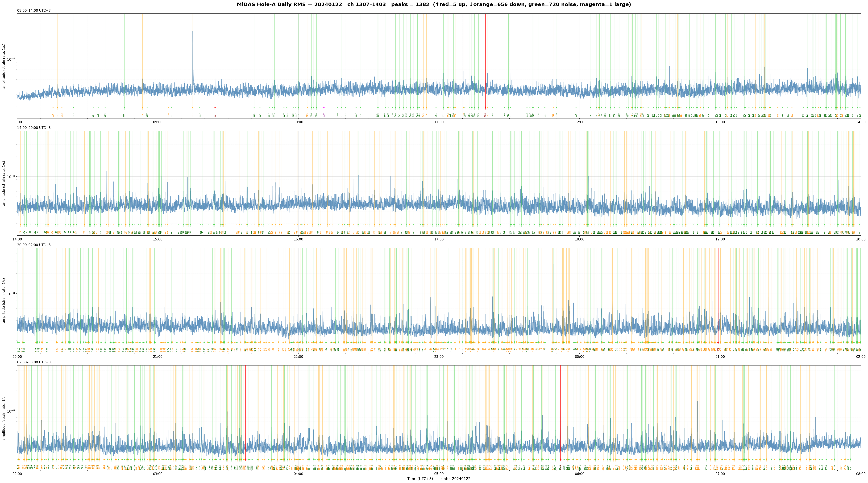Click the "15:00" time tick label
Image resolution: width=868 pixels, height=483 pixels.
click(158, 239)
